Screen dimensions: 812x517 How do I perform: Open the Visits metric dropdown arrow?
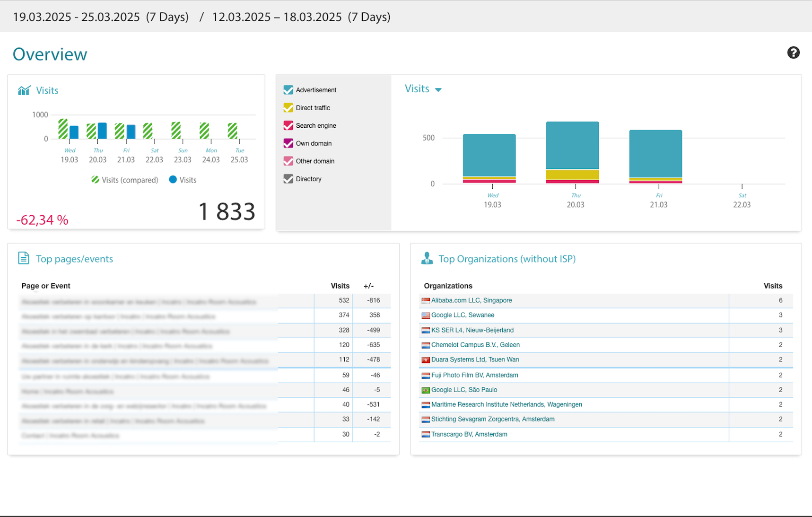[438, 90]
